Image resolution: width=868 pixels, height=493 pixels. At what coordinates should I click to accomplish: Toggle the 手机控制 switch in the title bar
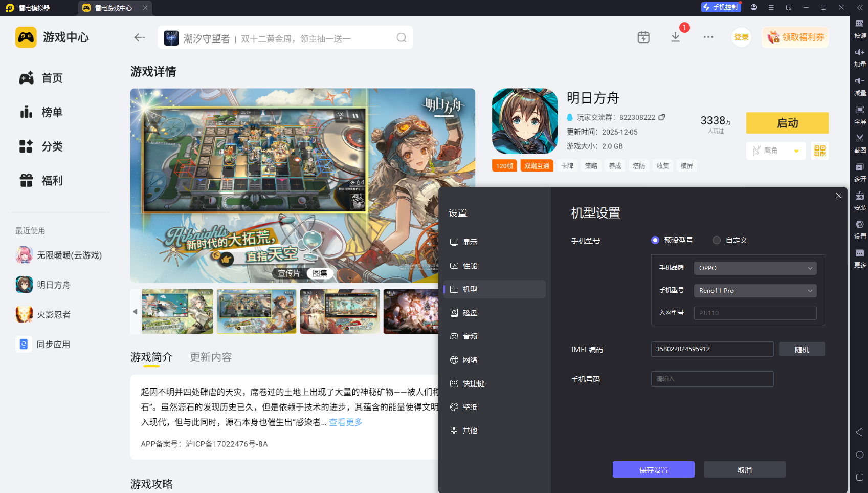721,7
